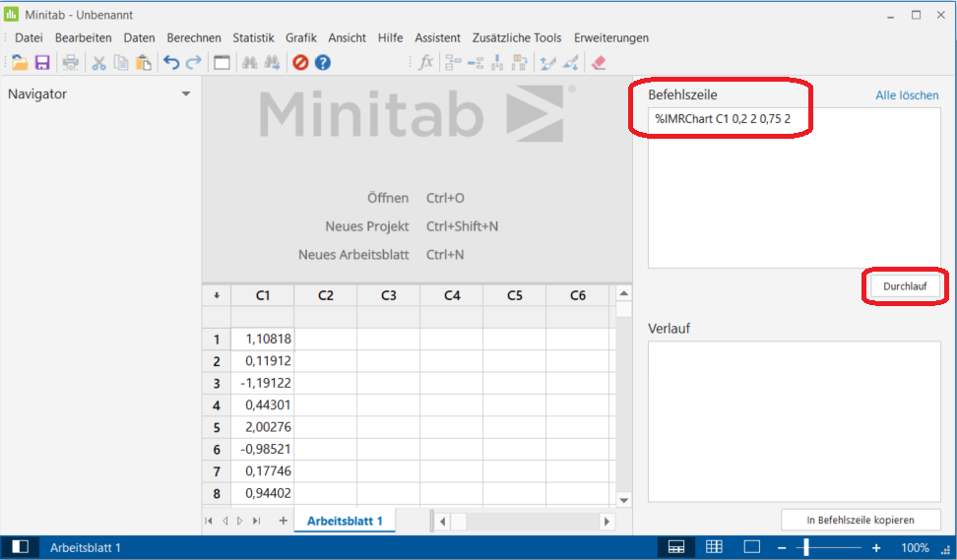Screen dimensions: 957x560
Task: Go to last worksheet tab arrow
Action: pos(256,521)
